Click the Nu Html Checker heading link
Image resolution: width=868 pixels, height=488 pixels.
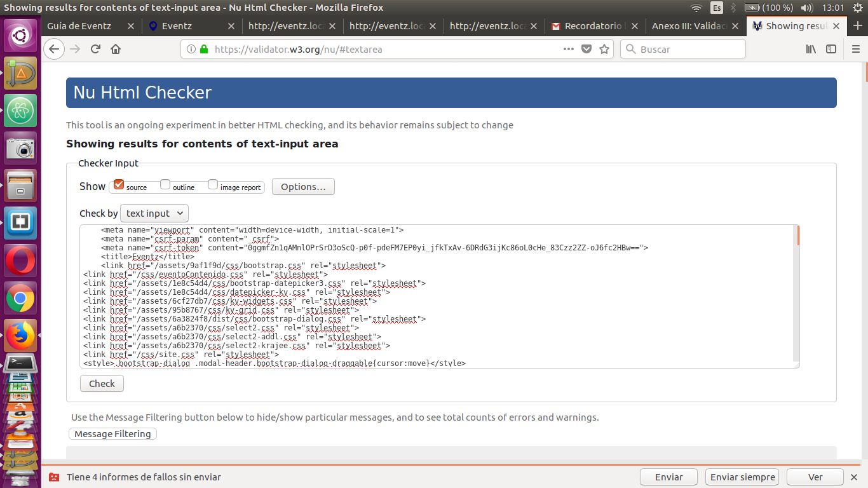142,93
